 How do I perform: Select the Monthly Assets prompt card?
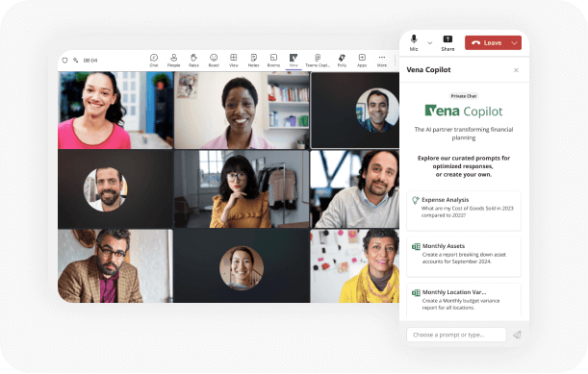click(464, 257)
